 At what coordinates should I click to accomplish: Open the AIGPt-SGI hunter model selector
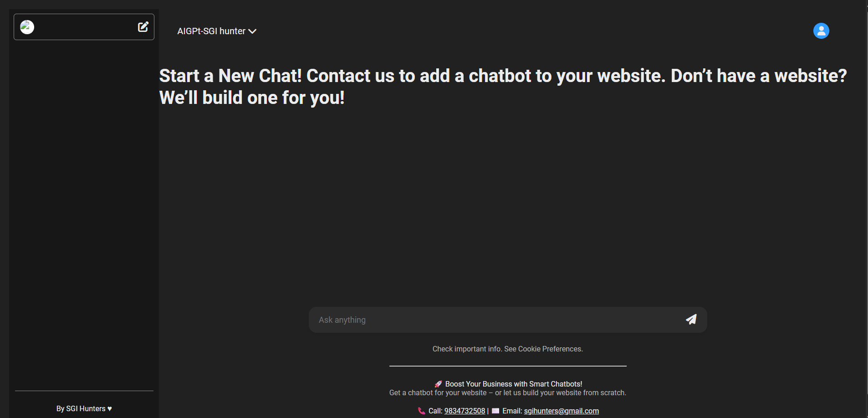point(211,31)
